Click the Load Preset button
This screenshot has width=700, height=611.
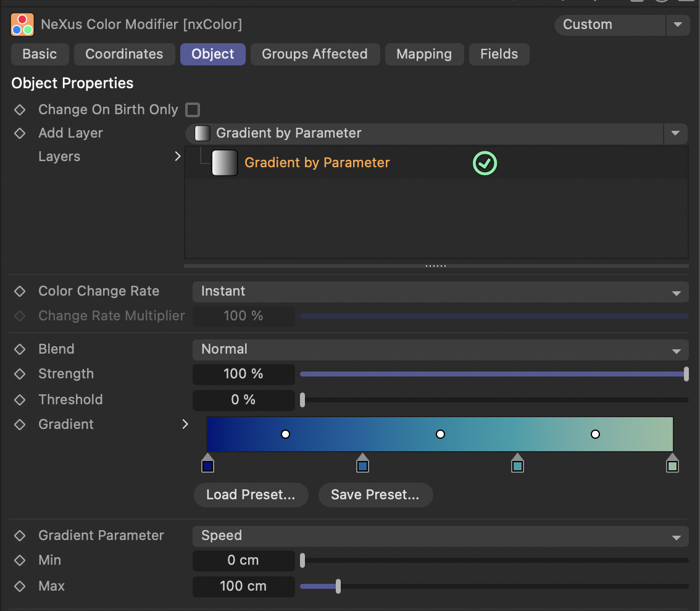(x=251, y=494)
